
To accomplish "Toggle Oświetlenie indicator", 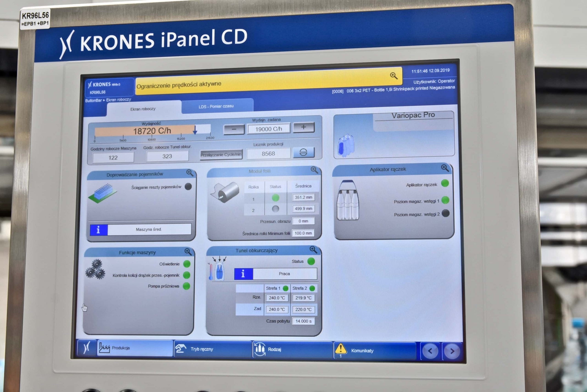I will pos(187,264).
